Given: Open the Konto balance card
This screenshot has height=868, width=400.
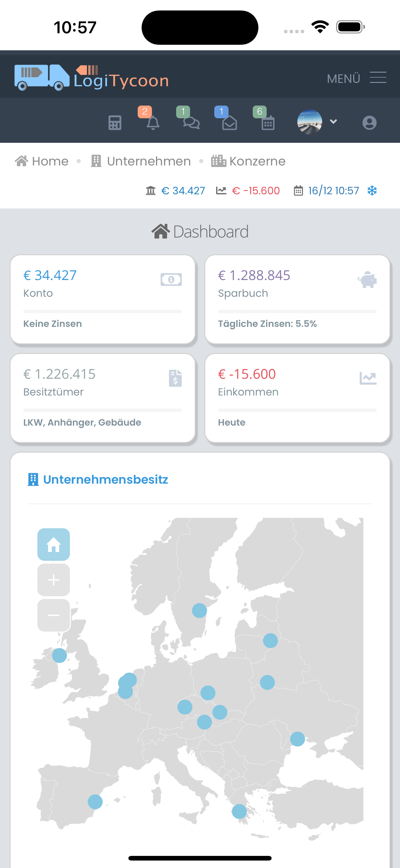Looking at the screenshot, I should (x=103, y=299).
